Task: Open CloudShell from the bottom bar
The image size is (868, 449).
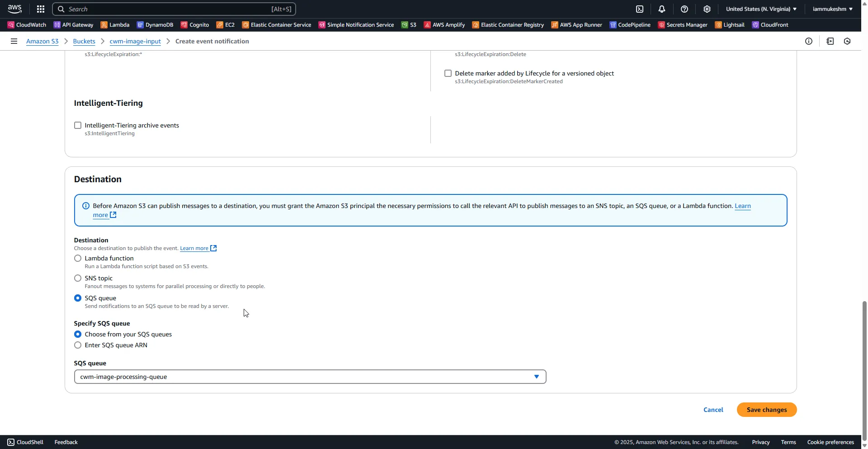Action: point(25,442)
